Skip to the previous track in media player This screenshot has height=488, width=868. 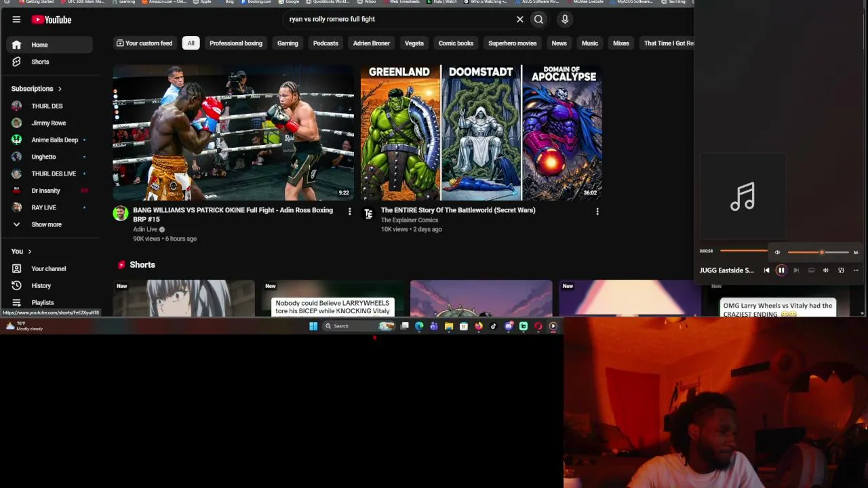766,270
